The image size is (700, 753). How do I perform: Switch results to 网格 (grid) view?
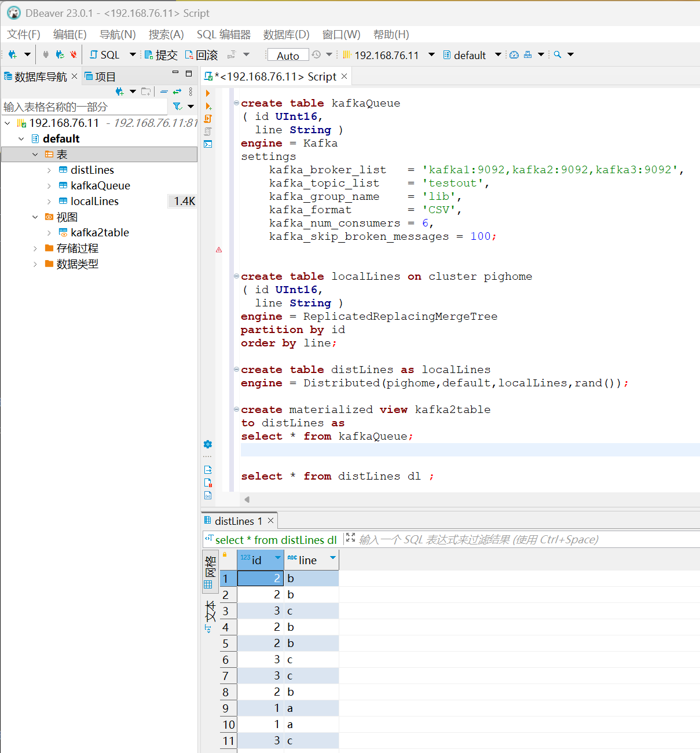(209, 572)
